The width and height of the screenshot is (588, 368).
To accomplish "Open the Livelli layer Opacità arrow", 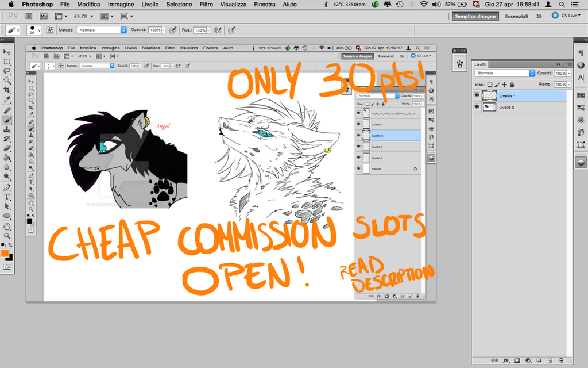I will pyautogui.click(x=569, y=73).
